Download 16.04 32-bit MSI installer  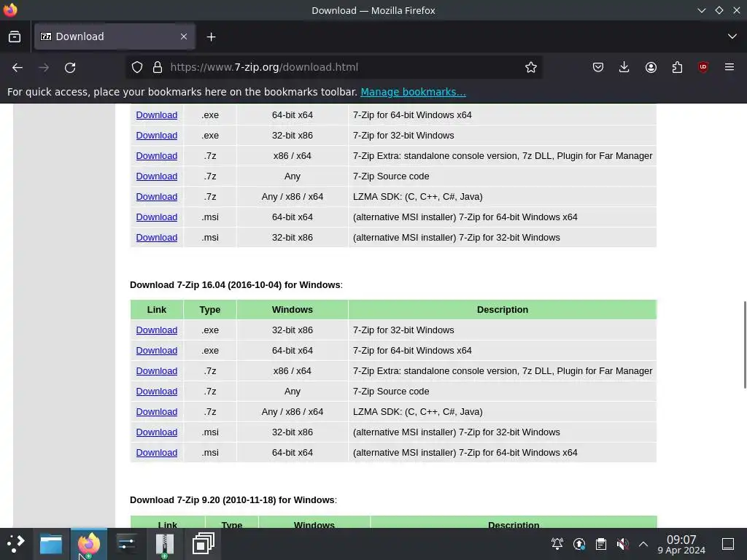[x=157, y=432]
